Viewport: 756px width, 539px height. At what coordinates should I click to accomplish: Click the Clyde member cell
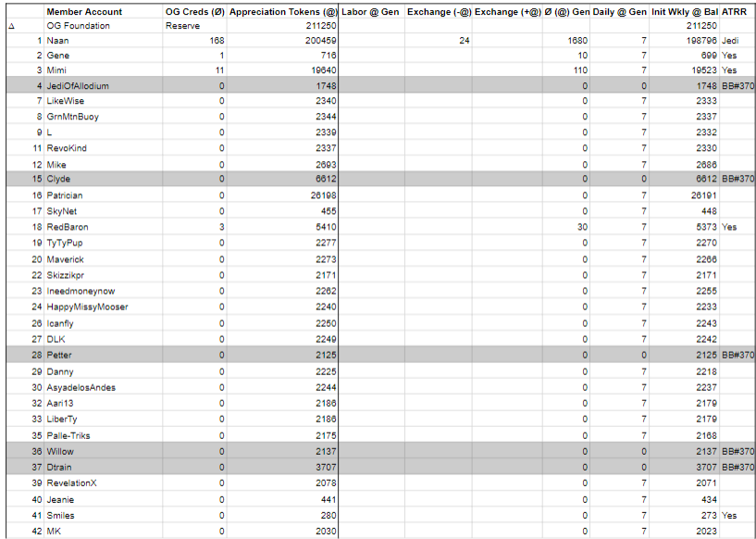(x=104, y=179)
